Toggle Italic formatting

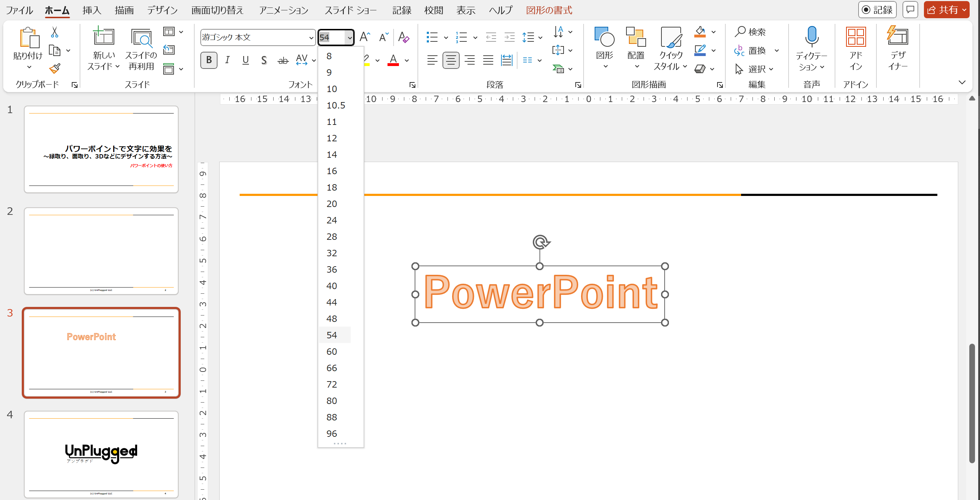(x=227, y=60)
